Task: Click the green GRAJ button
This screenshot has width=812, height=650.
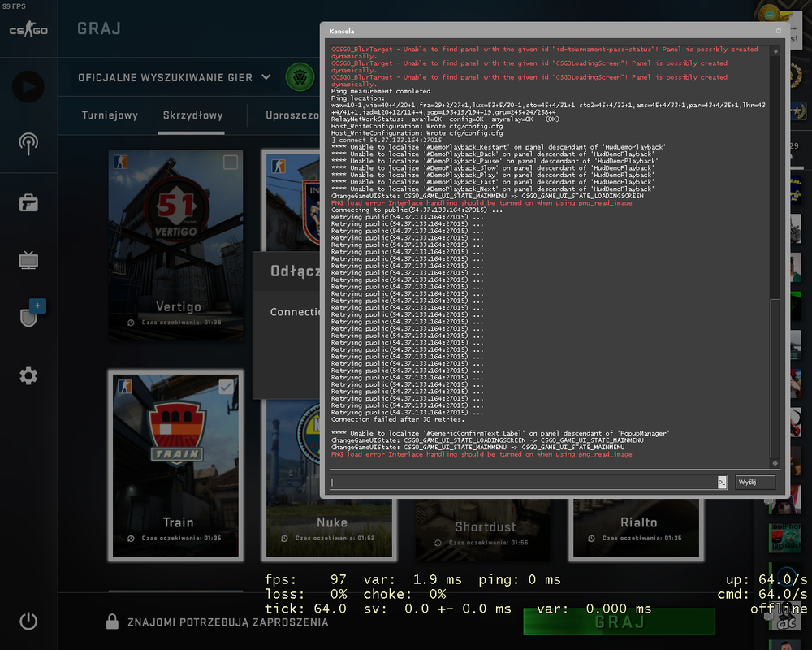Action: click(620, 621)
